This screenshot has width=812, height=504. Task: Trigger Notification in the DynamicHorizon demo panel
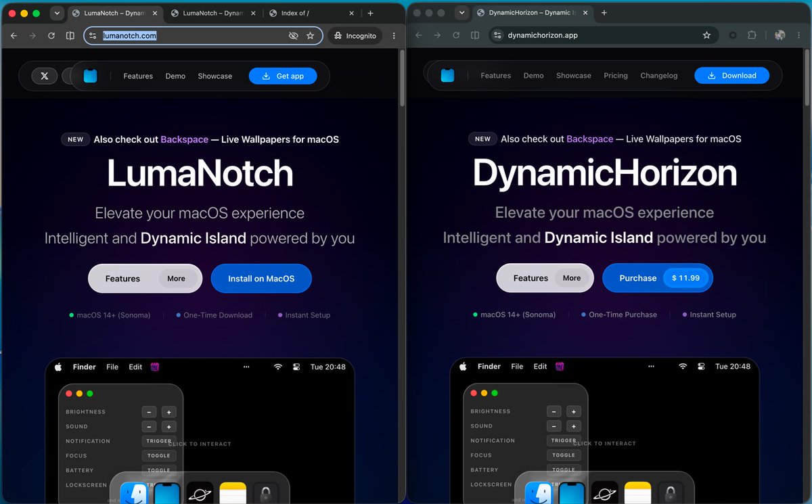coord(564,440)
